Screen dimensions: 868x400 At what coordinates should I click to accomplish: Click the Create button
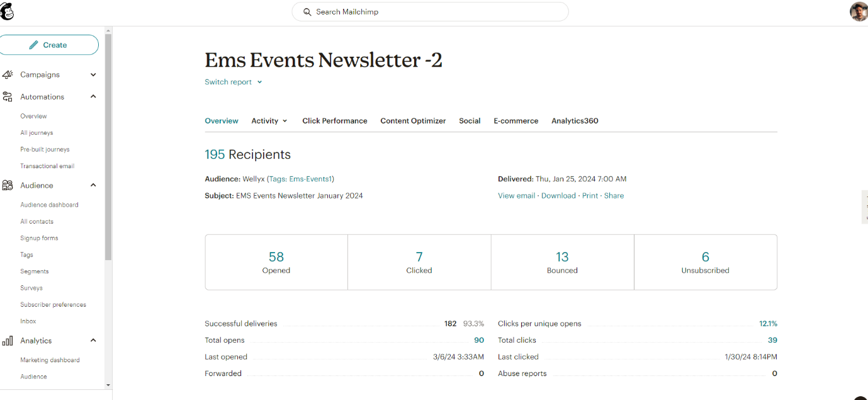point(48,45)
